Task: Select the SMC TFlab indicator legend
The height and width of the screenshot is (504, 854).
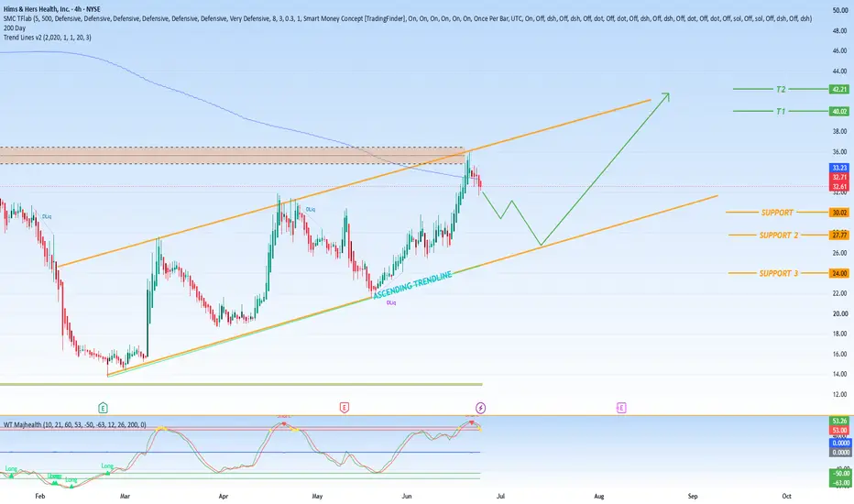Action: pos(408,18)
